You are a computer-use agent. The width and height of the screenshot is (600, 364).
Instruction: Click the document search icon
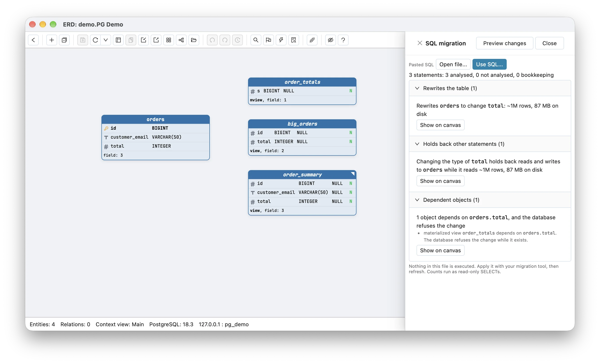point(294,40)
